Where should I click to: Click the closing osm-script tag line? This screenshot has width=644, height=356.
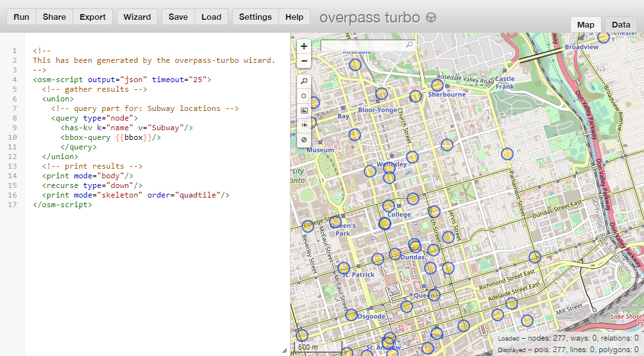pyautogui.click(x=62, y=205)
